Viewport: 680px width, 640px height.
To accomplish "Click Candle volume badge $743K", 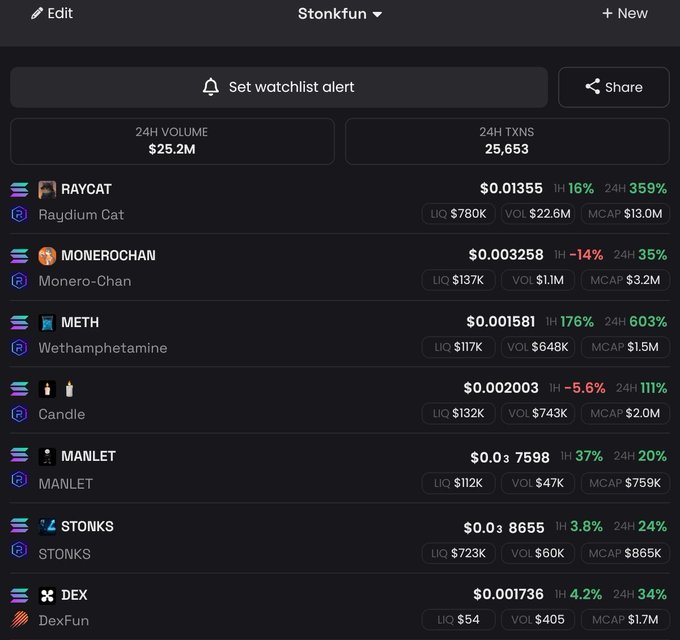I will pos(538,413).
